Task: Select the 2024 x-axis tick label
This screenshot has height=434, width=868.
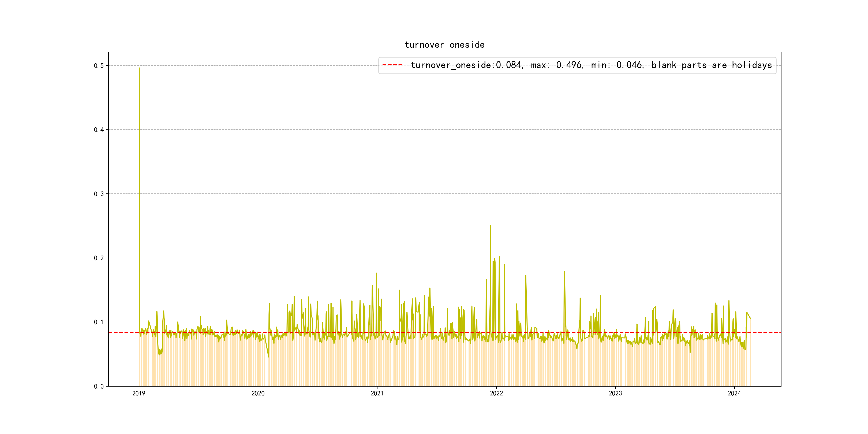Action: [734, 393]
